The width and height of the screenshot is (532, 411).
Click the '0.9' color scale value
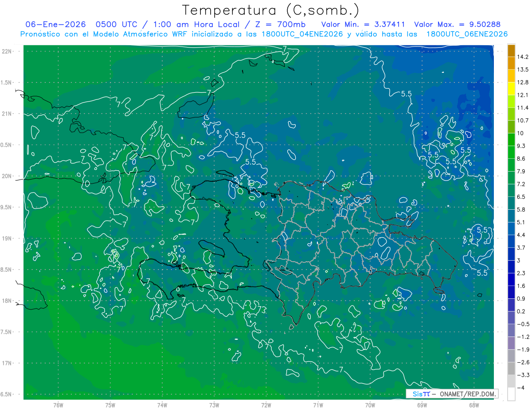pyautogui.click(x=521, y=298)
